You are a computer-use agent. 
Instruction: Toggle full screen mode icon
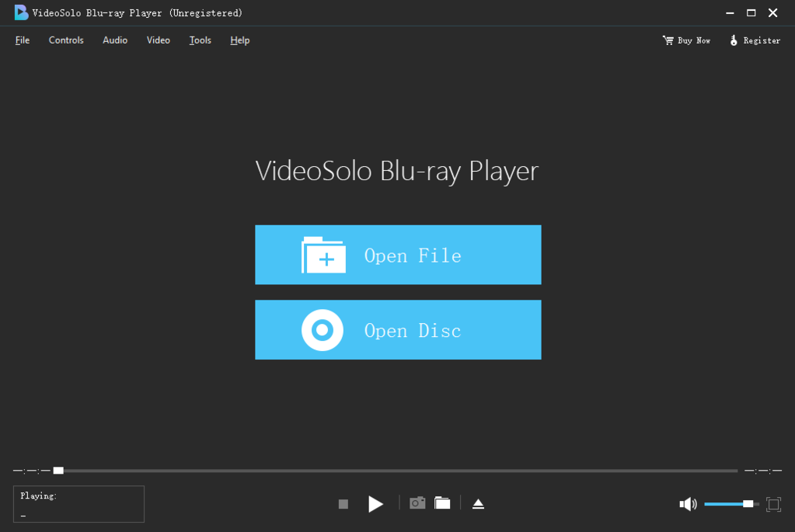[x=774, y=504]
